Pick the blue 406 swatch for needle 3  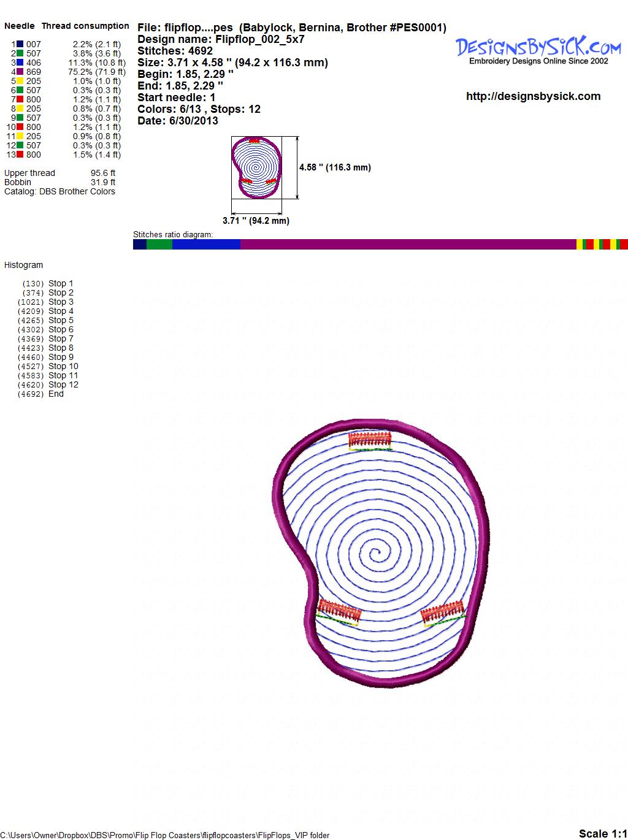pos(20,63)
